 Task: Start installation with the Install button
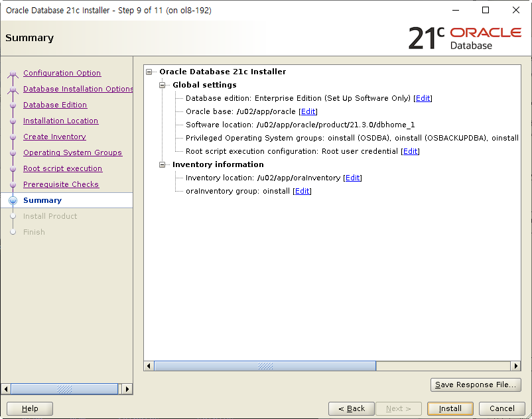(450, 408)
